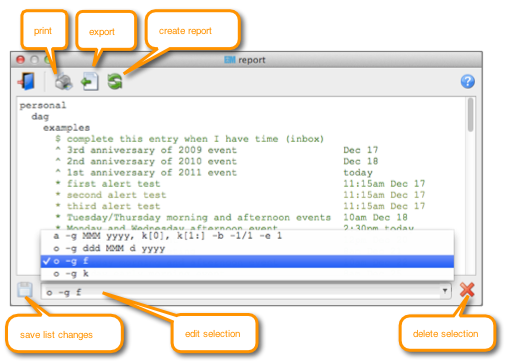Open the report spec combo box arrow

tap(445, 291)
